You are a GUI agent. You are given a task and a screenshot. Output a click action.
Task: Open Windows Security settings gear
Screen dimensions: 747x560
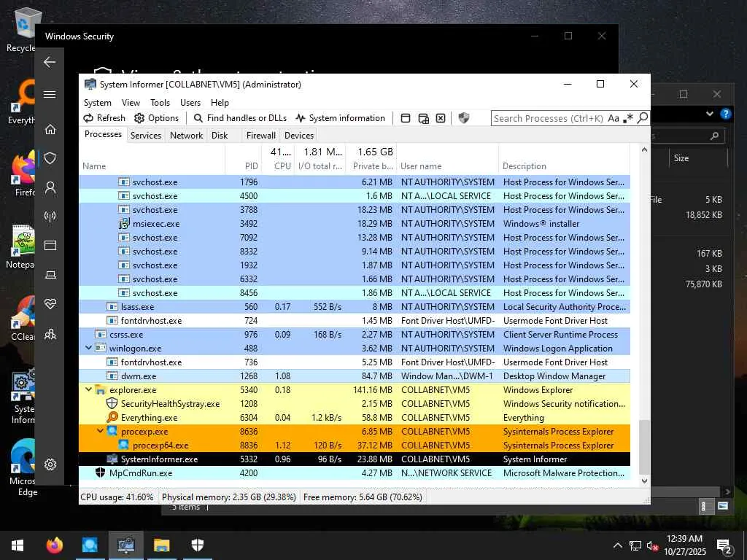[x=50, y=464]
